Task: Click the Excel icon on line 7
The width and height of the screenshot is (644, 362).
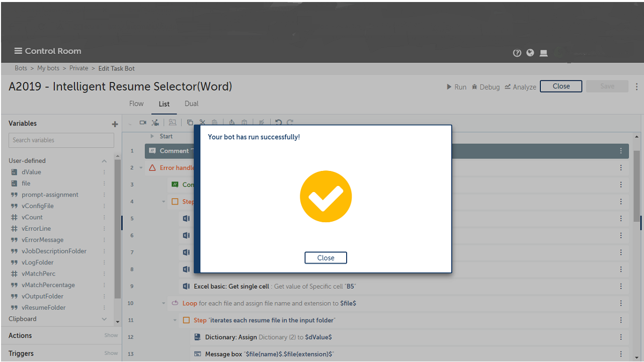Action: (186, 252)
